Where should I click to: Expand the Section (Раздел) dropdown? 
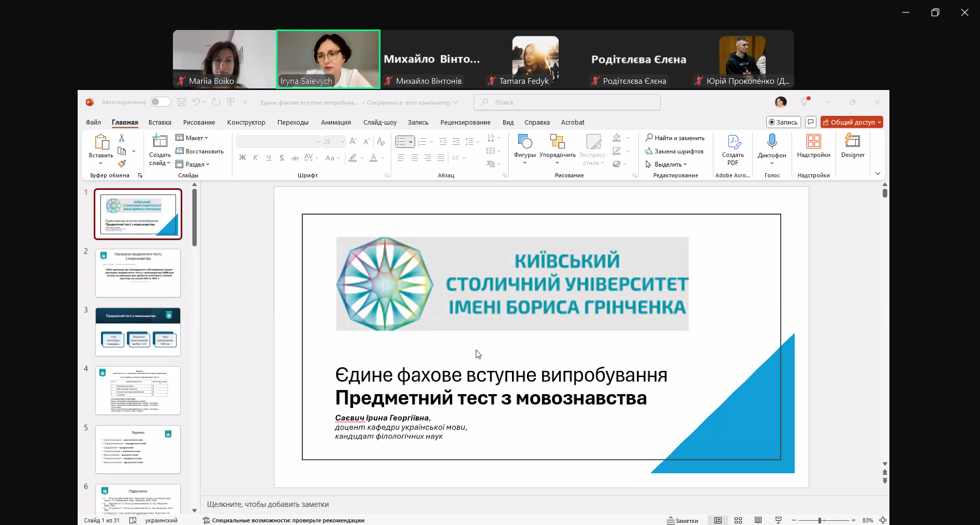(x=193, y=164)
